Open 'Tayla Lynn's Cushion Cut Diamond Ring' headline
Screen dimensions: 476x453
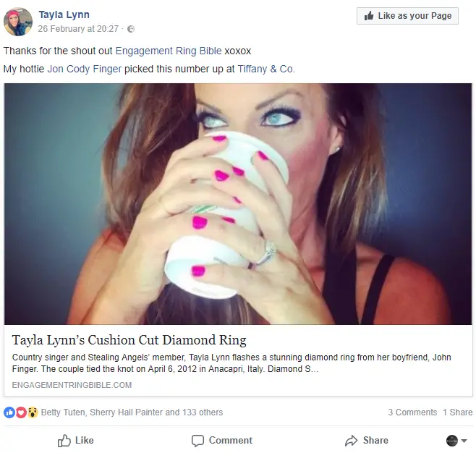pyautogui.click(x=129, y=340)
